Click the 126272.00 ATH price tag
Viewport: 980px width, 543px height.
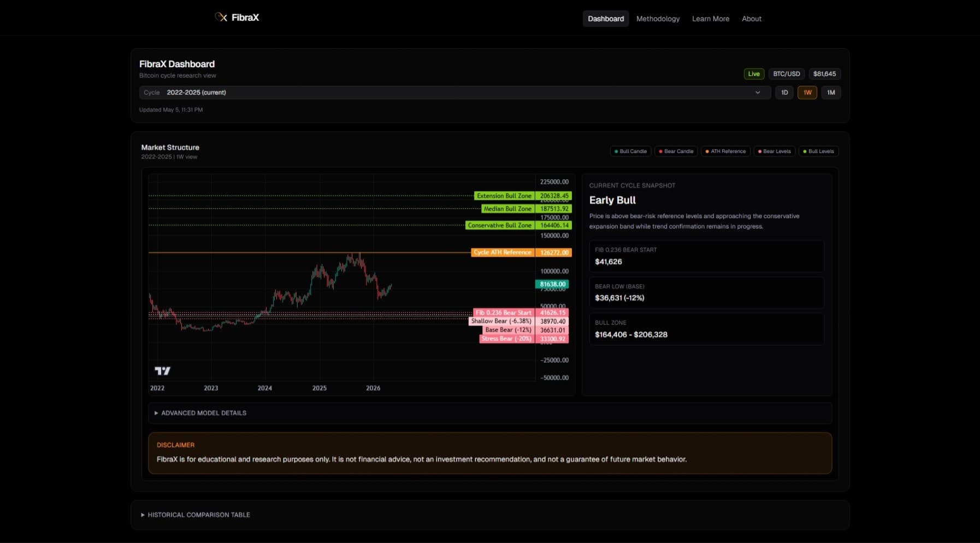(x=554, y=252)
